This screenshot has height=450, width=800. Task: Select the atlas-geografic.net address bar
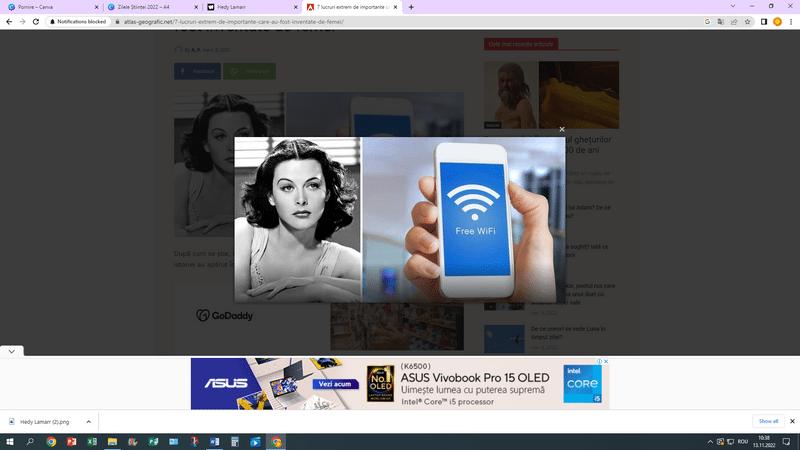click(x=233, y=22)
